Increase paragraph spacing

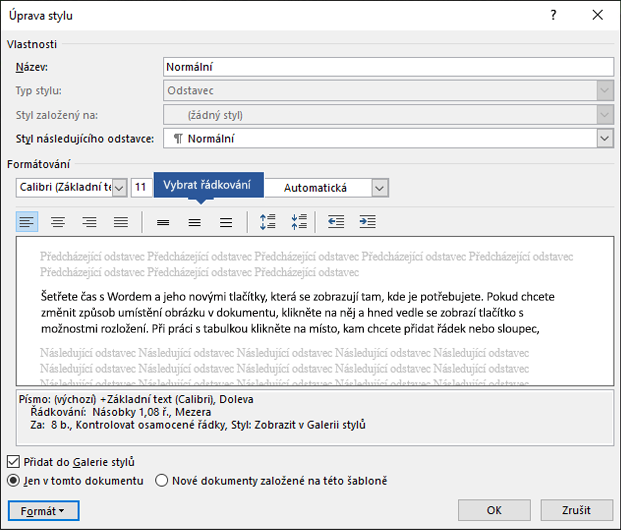(x=268, y=221)
